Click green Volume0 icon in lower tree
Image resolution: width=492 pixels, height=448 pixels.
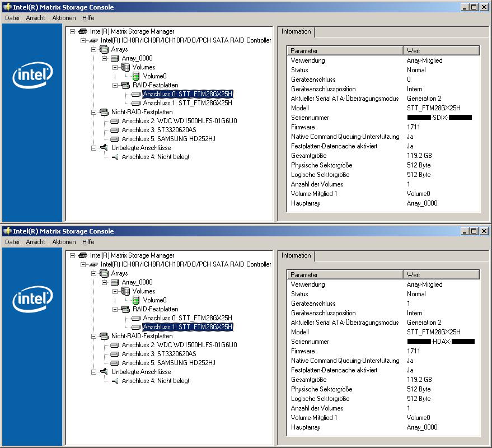click(136, 300)
